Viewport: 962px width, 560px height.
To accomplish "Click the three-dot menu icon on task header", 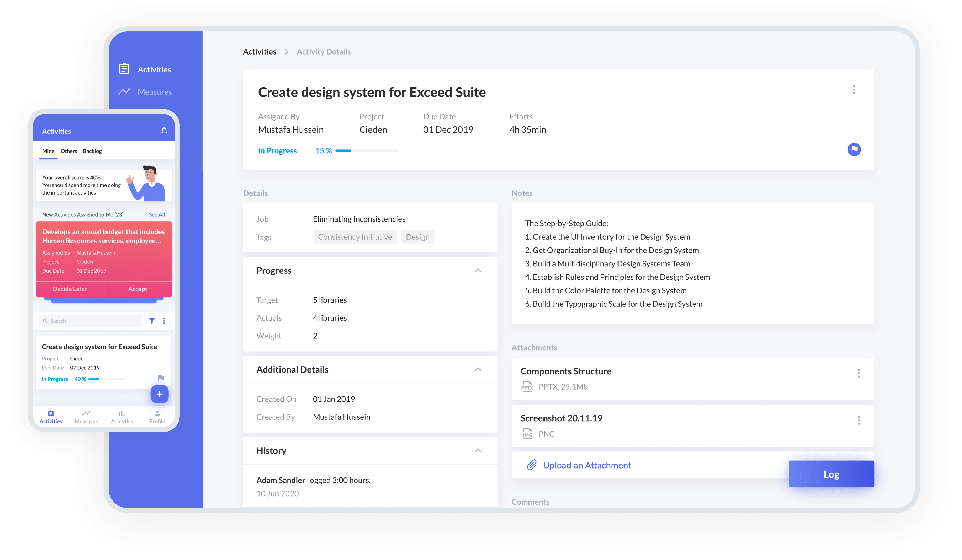I will click(x=855, y=90).
